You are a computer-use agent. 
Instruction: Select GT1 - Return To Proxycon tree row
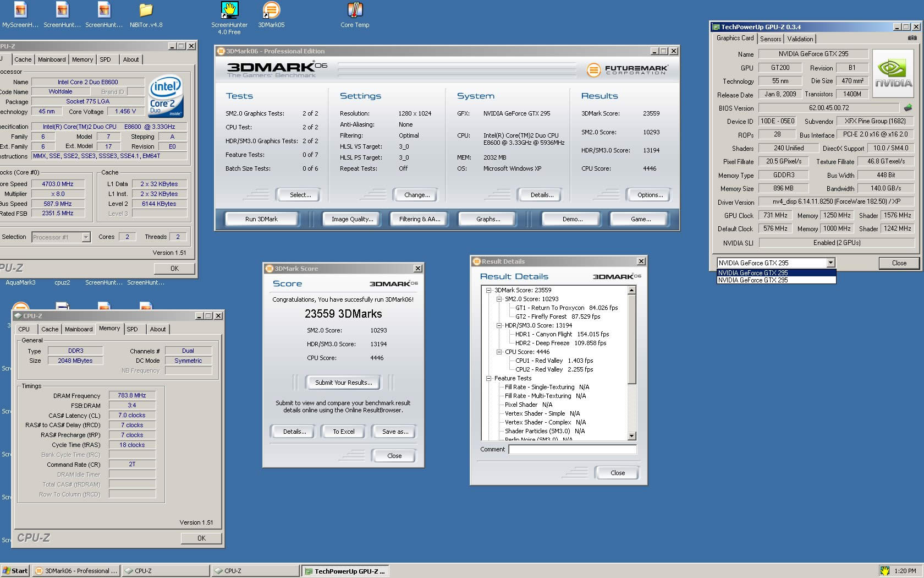click(x=566, y=308)
